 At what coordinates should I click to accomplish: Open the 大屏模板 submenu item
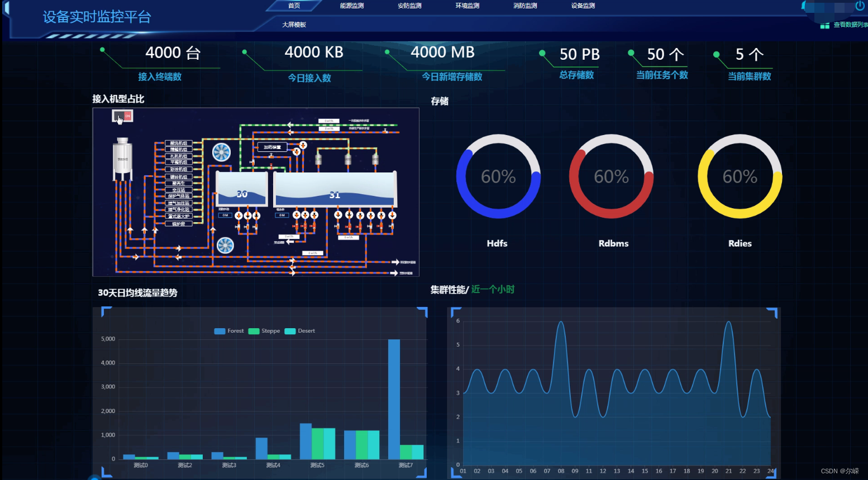[294, 25]
